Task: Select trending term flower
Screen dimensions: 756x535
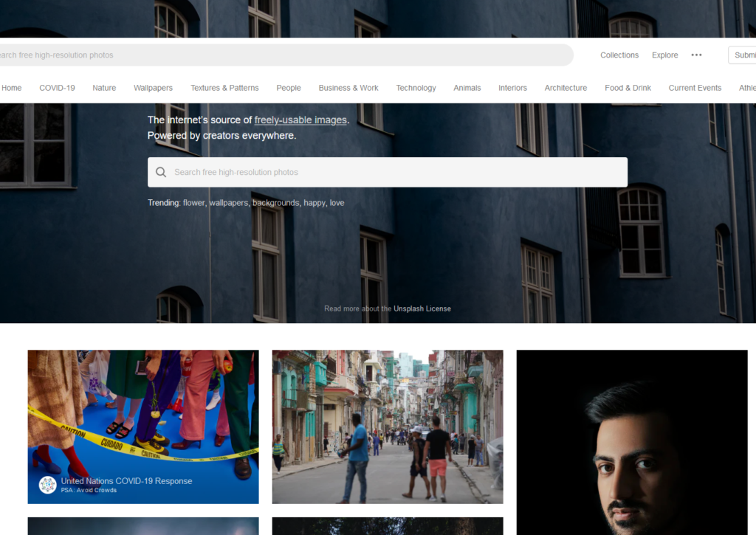Action: [194, 203]
